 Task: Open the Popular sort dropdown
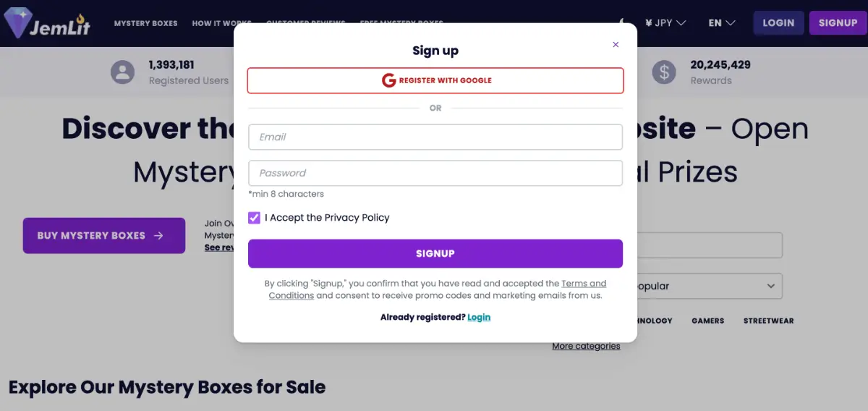pyautogui.click(x=702, y=286)
